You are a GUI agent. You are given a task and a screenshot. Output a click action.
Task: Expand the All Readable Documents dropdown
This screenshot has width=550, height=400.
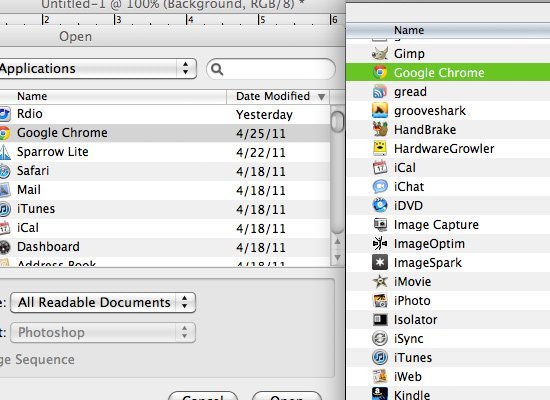pos(103,302)
